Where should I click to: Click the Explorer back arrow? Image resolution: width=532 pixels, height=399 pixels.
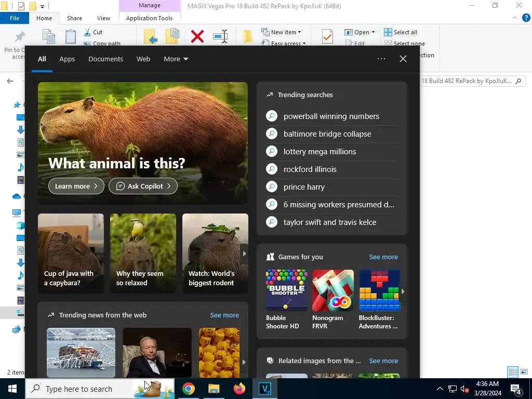coord(10,81)
